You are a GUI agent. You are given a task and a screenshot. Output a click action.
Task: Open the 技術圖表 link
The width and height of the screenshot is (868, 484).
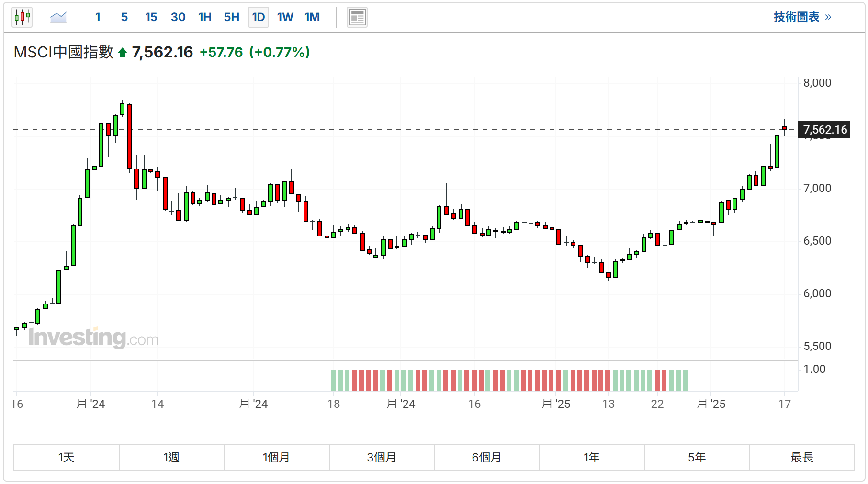pos(802,17)
